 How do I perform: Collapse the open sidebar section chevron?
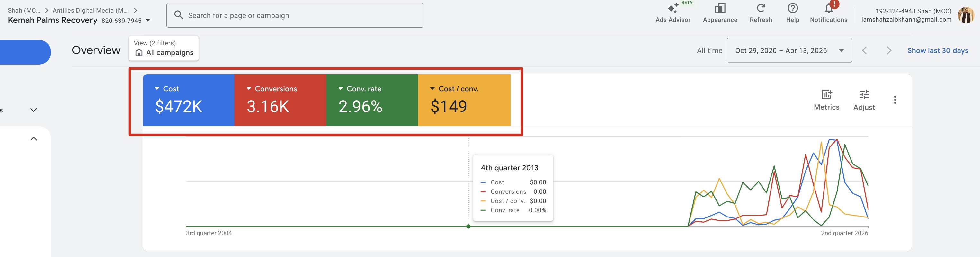[33, 139]
